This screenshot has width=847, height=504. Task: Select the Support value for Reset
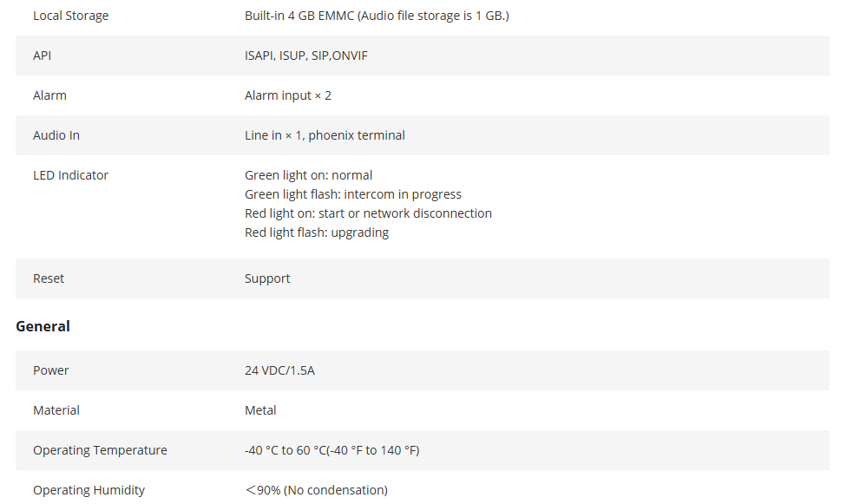267,278
